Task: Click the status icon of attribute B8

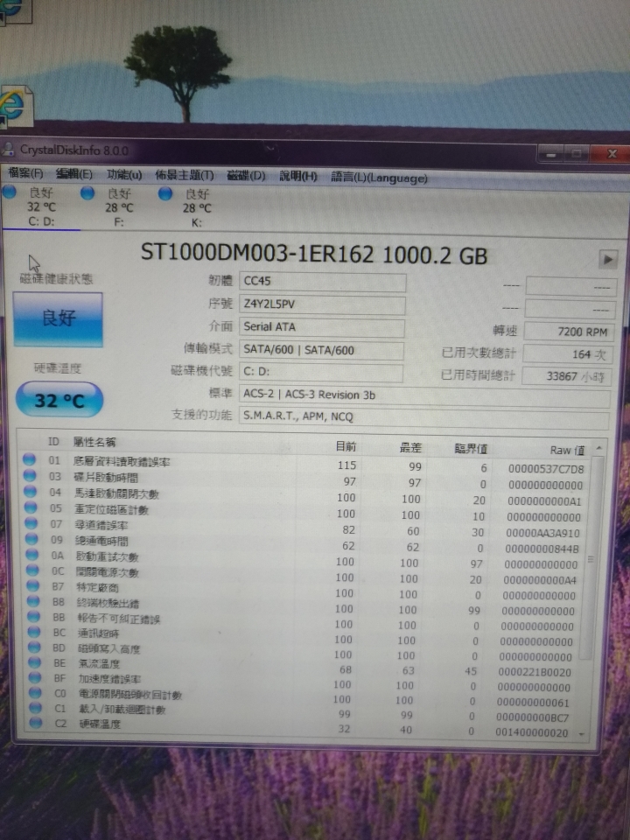Action: (x=34, y=601)
